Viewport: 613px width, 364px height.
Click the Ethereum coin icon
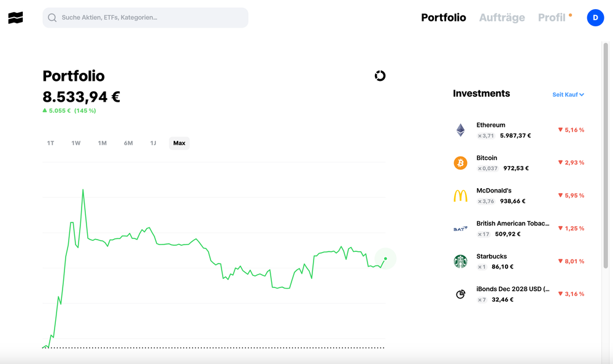461,130
